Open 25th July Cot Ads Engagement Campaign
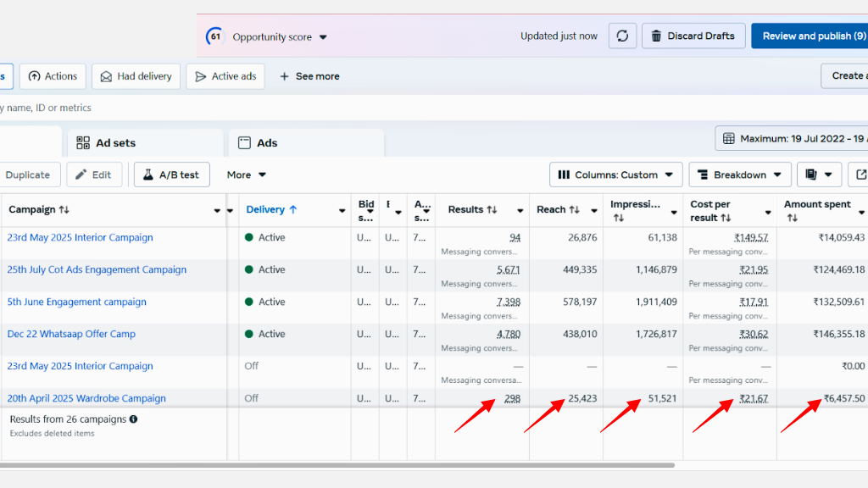This screenshot has height=488, width=868. [97, 269]
